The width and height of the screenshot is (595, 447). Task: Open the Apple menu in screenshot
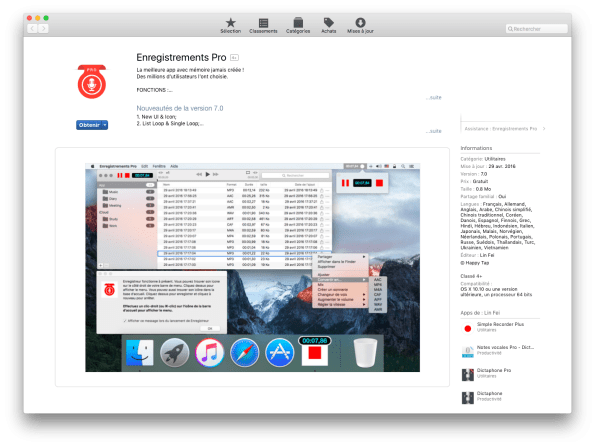[x=92, y=166]
